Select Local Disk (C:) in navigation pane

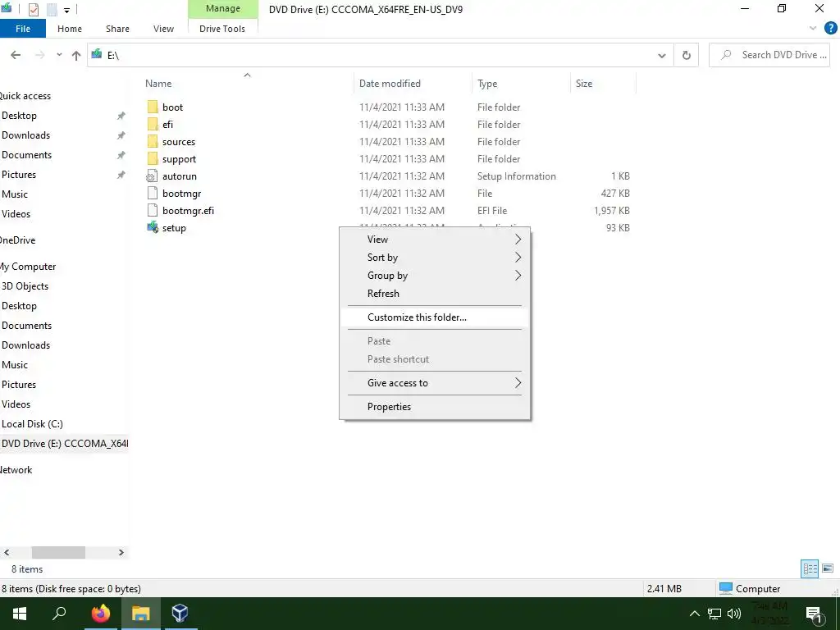[x=32, y=424]
